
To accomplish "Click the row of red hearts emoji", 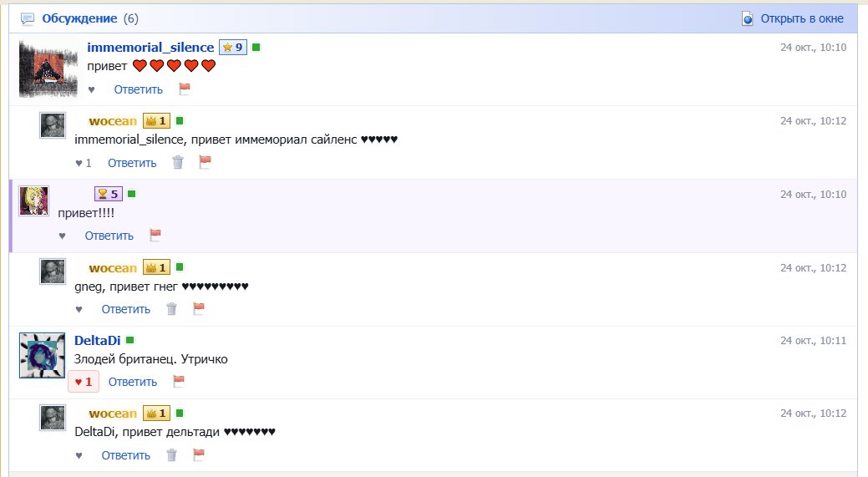I will (x=174, y=66).
